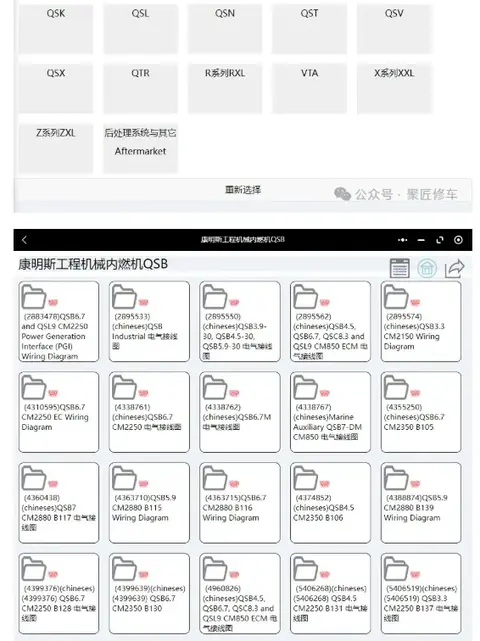Pick the QSV series tile
The image size is (480, 641).
click(394, 29)
